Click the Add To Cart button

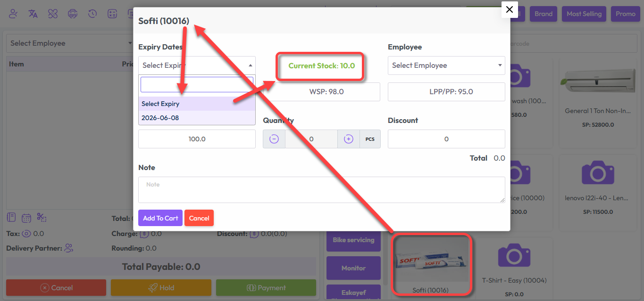(x=160, y=218)
